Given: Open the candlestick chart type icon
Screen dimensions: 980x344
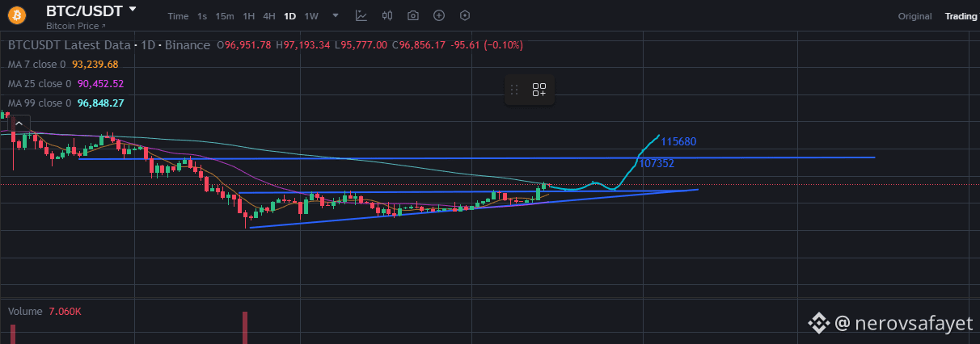Looking at the screenshot, I should pos(387,15).
